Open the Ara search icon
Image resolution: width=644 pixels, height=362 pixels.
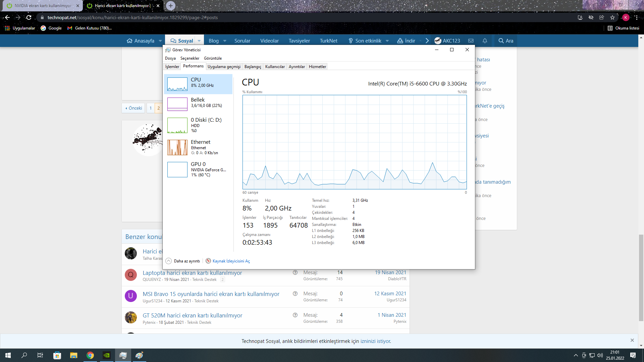506,41
